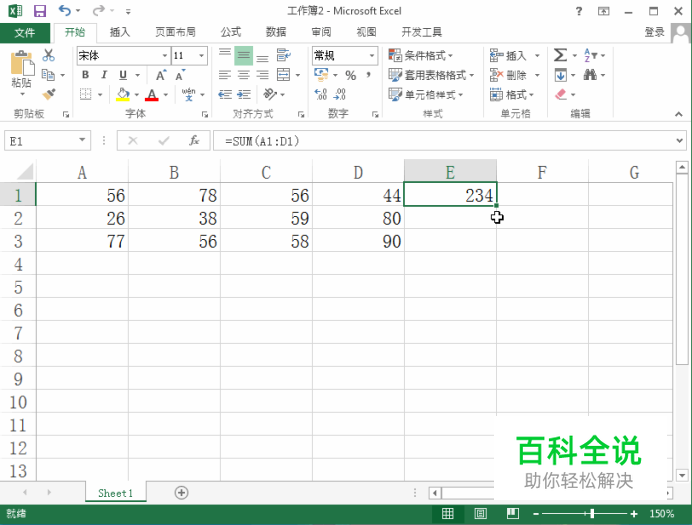The height and width of the screenshot is (525, 692).
Task: Open the font name dropdown 宋体
Action: pos(165,56)
